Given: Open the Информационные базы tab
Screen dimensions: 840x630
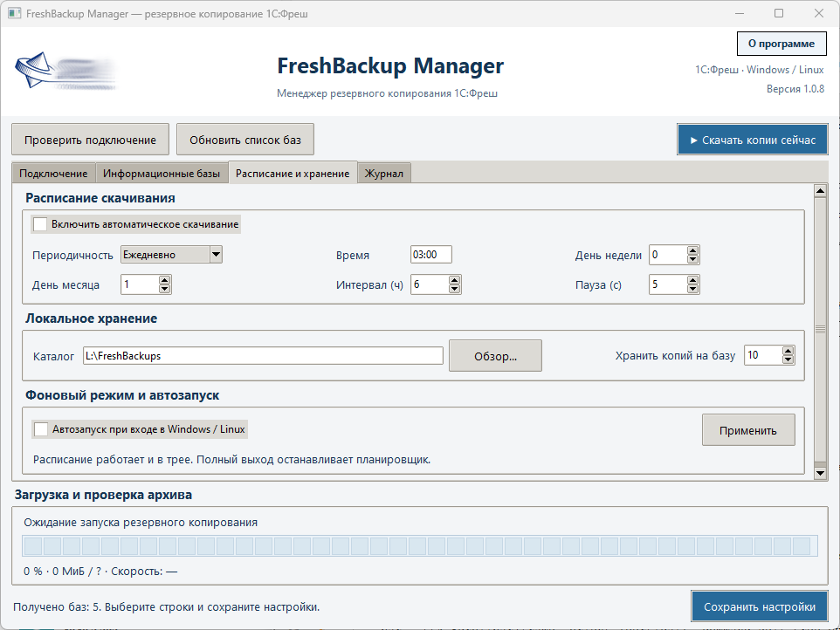Looking at the screenshot, I should 162,174.
